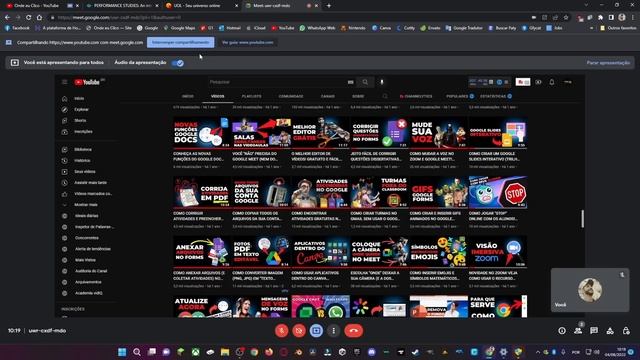640x360 pixels.
Task: Click the browser back arrow
Action: 7,17
